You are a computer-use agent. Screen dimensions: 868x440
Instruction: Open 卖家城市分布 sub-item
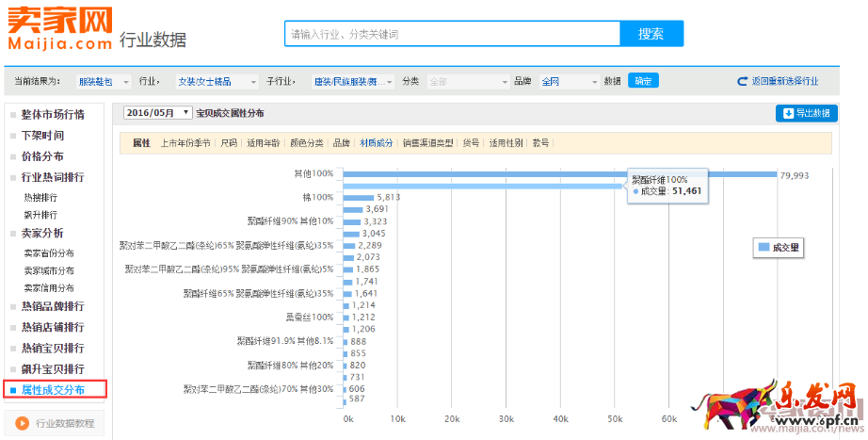click(49, 271)
